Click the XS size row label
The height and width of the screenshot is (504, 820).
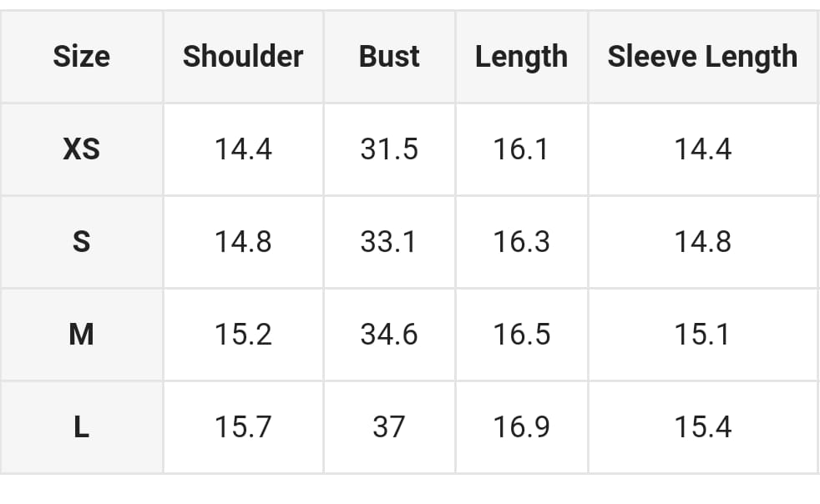81,149
